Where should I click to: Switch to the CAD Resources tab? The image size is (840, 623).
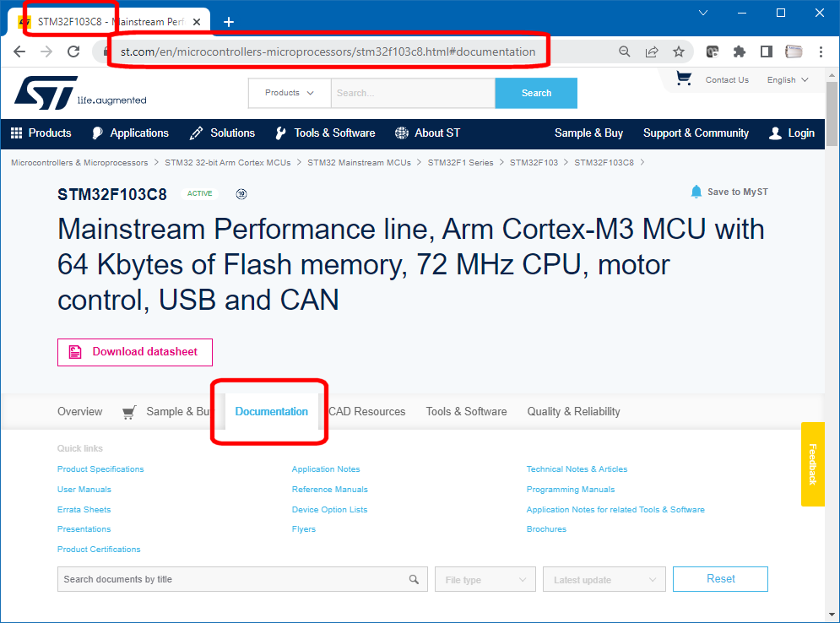[367, 411]
